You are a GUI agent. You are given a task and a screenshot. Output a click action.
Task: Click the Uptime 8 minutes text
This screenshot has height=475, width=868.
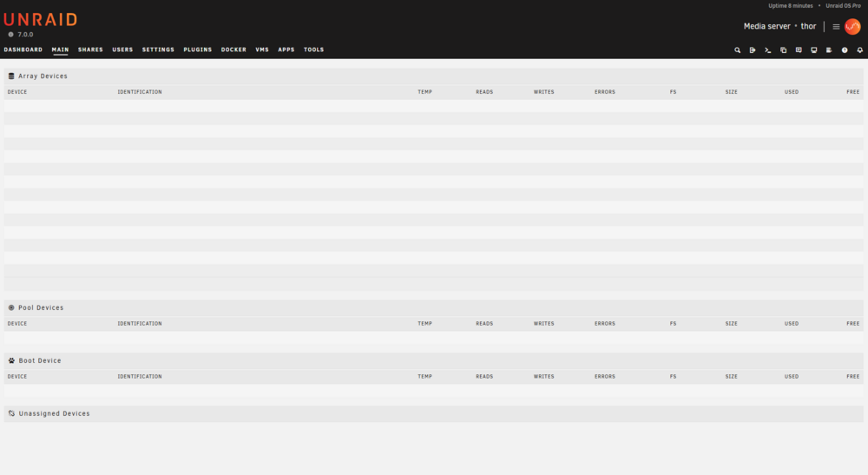tap(791, 5)
